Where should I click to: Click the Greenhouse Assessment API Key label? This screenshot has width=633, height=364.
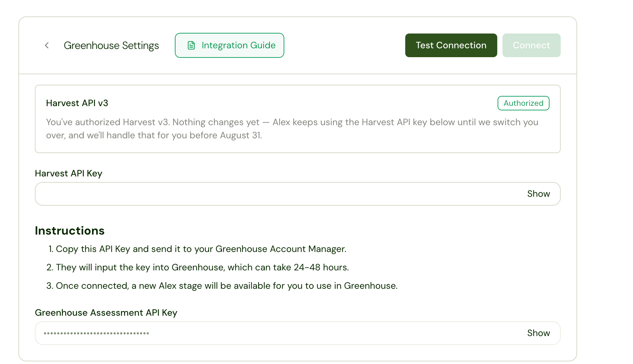[x=106, y=313]
